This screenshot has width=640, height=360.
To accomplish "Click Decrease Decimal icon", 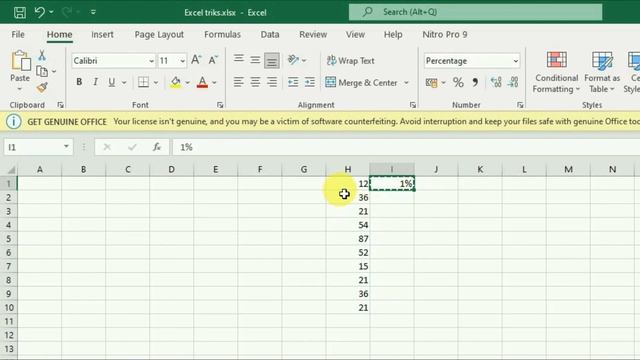I will (x=513, y=82).
